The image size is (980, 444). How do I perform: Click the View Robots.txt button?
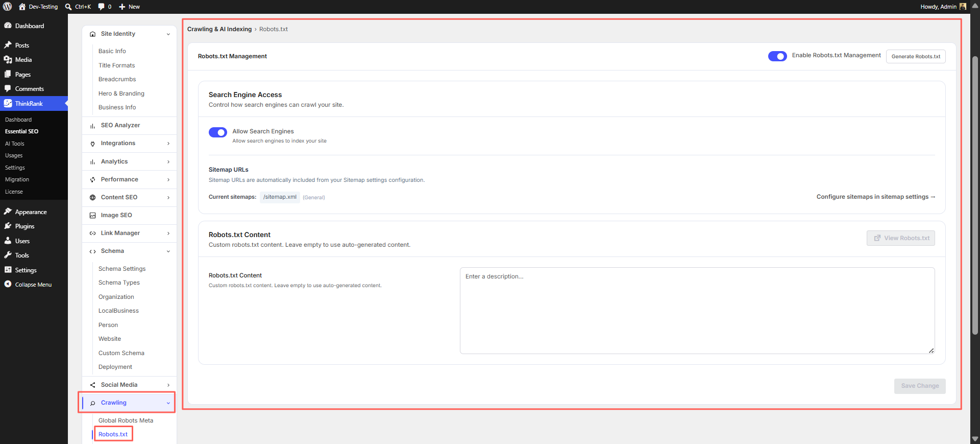point(901,238)
